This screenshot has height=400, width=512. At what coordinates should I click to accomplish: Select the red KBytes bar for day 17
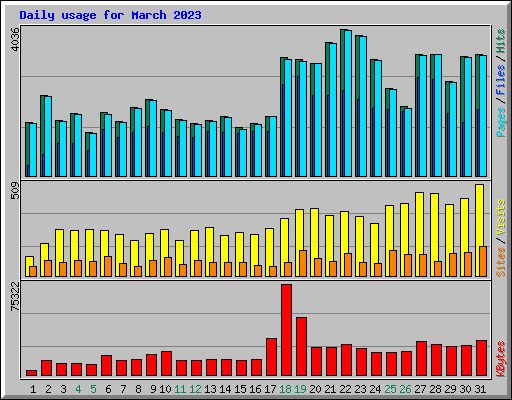271,357
